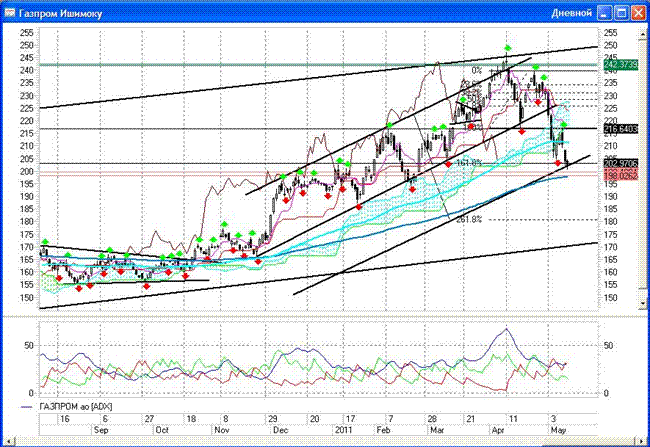
Task: Close the Газпром Ишимоку chart window
Action: point(638,13)
